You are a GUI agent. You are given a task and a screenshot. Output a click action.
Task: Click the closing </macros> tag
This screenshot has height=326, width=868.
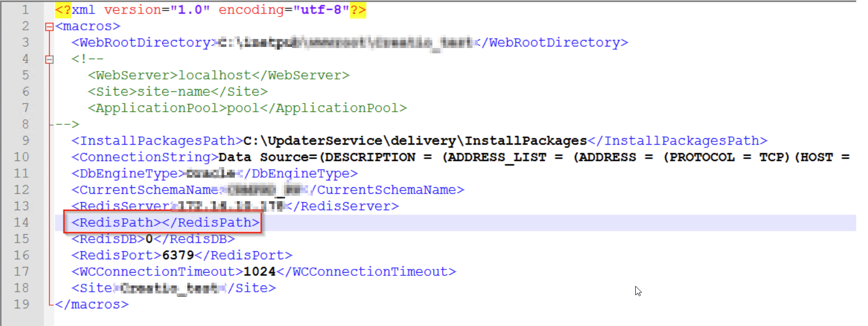pyautogui.click(x=92, y=305)
